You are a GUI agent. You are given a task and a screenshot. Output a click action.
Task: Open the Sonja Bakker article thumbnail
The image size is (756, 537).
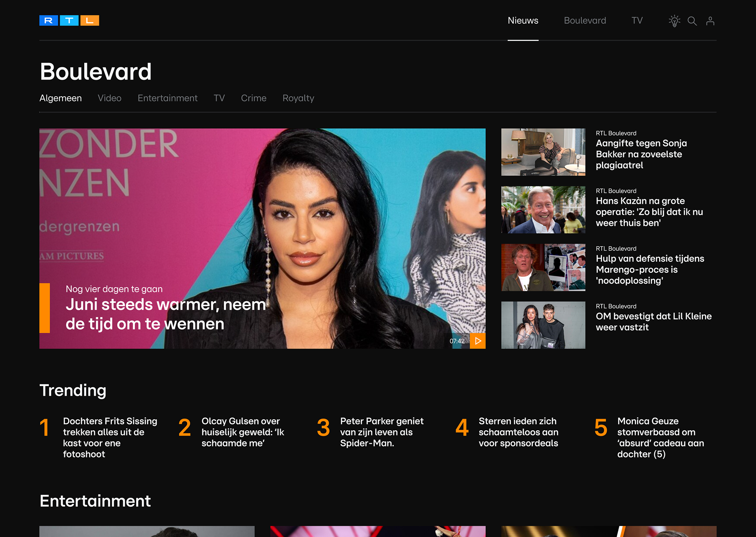coord(543,152)
